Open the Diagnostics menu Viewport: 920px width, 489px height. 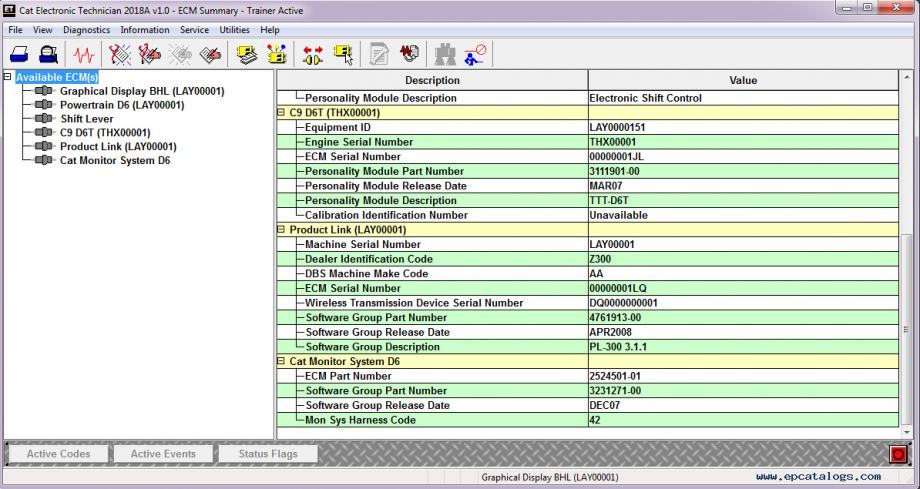pyautogui.click(x=86, y=30)
